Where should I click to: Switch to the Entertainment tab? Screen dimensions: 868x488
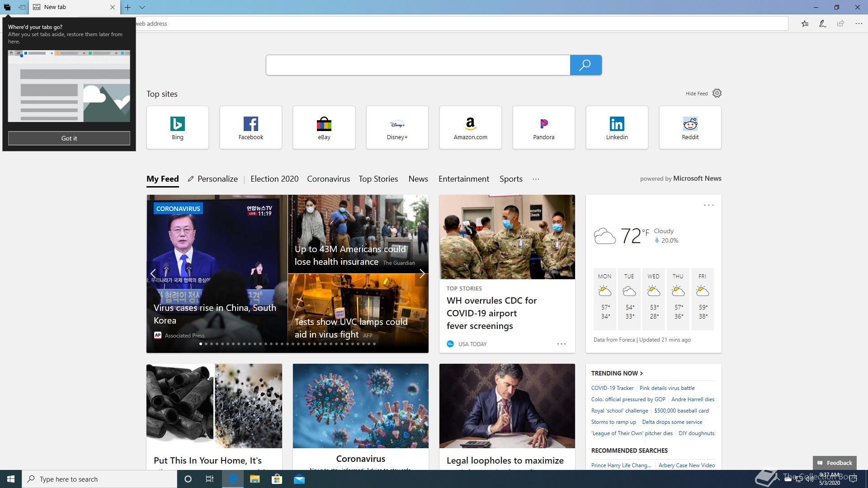coord(464,179)
